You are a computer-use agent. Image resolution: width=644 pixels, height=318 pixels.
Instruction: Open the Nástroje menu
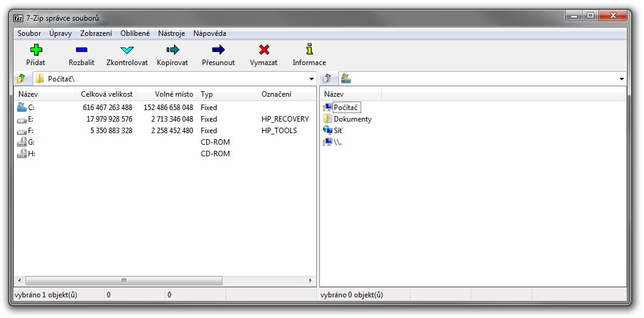(x=171, y=33)
